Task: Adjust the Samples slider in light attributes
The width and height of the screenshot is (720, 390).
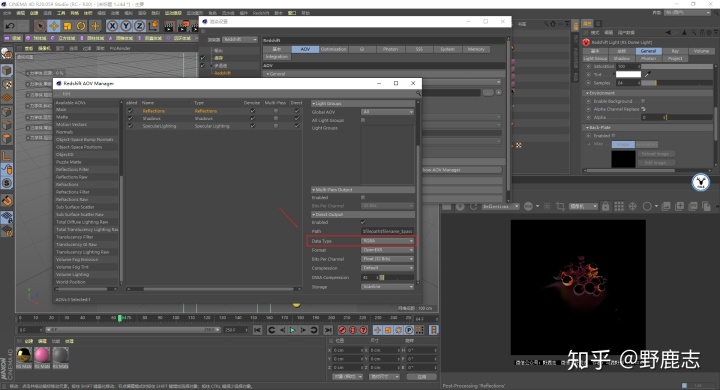Action: click(676, 83)
